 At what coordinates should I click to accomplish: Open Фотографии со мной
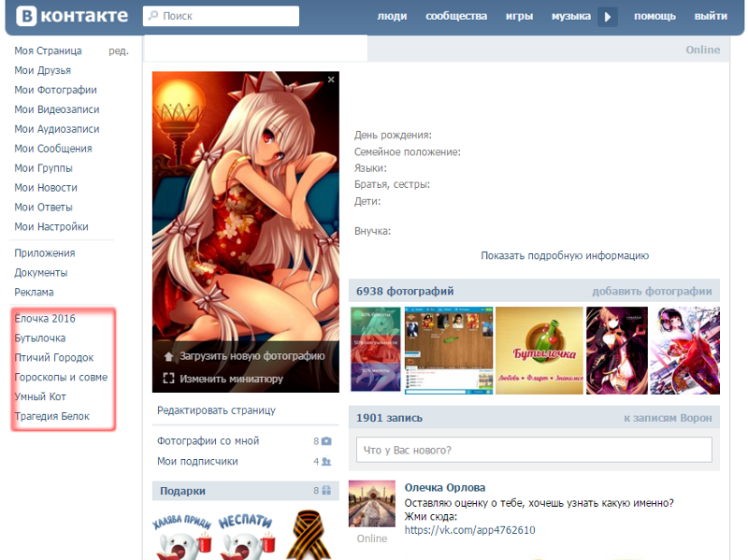coord(208,441)
